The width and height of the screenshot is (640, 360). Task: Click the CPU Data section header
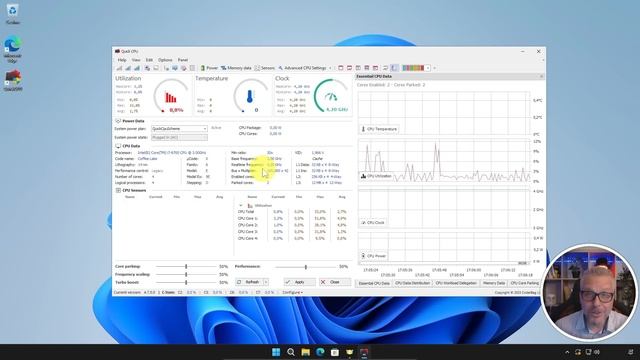[128, 146]
